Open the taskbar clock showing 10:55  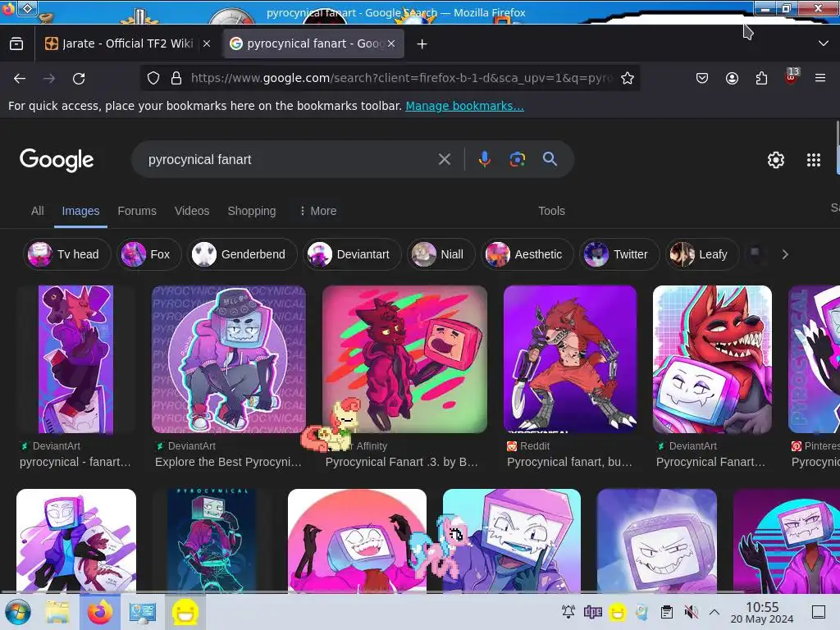762,613
